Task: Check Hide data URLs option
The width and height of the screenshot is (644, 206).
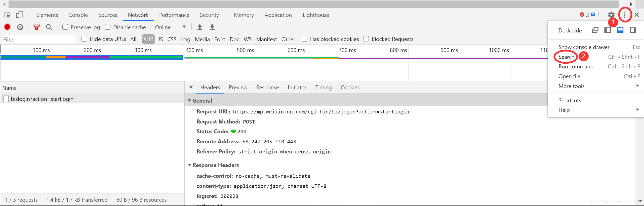Action: (x=84, y=39)
